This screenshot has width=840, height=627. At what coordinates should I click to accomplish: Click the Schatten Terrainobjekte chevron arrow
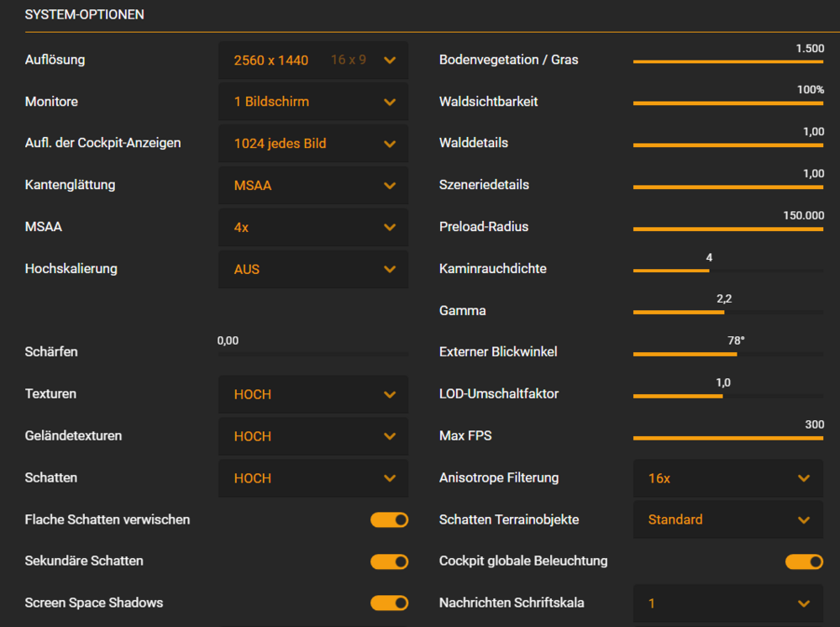803,520
